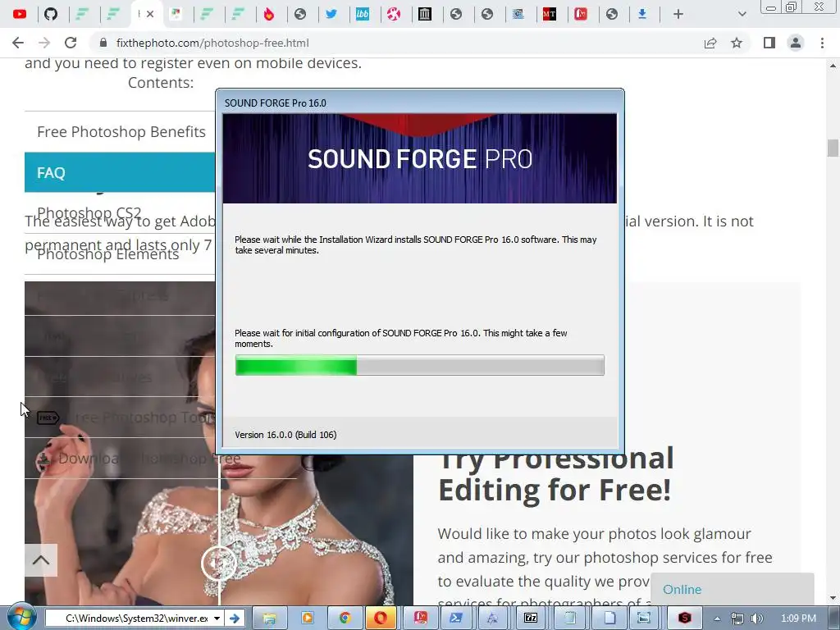This screenshot has height=630, width=840.
Task: Click the back-to-top arrow button
Action: (x=41, y=560)
